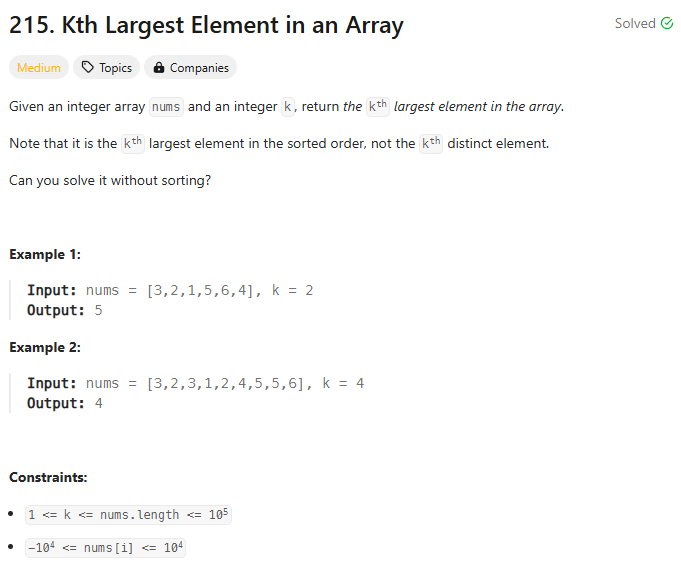Click the problem title Kth Largest Element
681x588 pixels.
click(206, 25)
